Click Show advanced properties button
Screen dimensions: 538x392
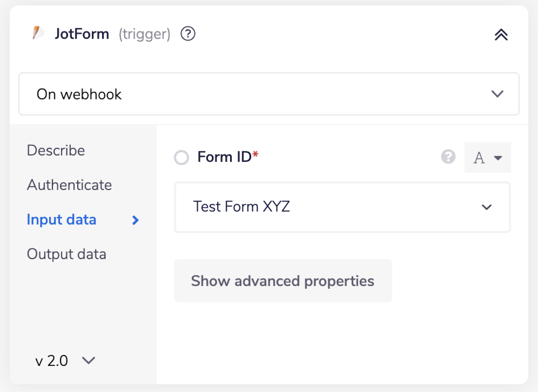coord(283,281)
